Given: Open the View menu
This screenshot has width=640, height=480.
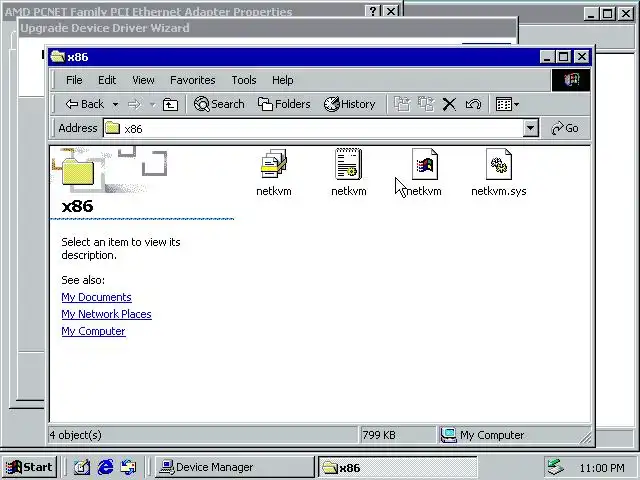Looking at the screenshot, I should click(x=143, y=80).
